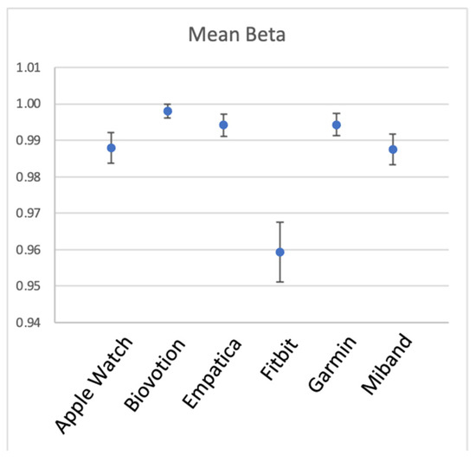The height and width of the screenshot is (461, 476).
Task: Click the Empatica axis label
Action: coord(212,373)
